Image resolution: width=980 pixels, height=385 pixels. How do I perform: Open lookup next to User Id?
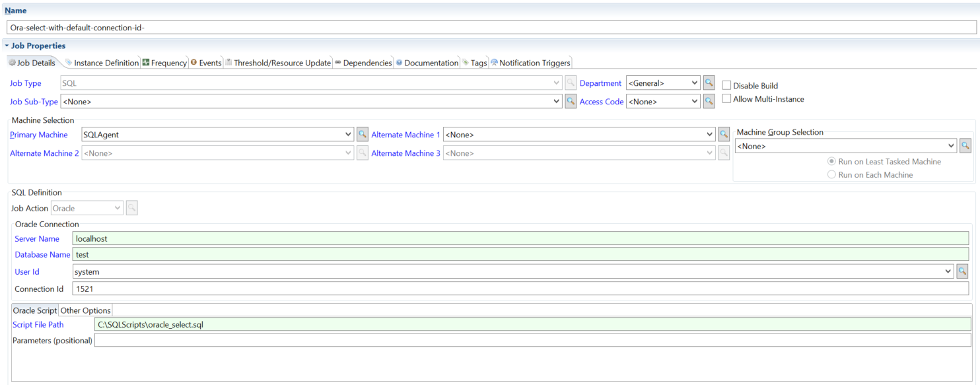click(962, 271)
